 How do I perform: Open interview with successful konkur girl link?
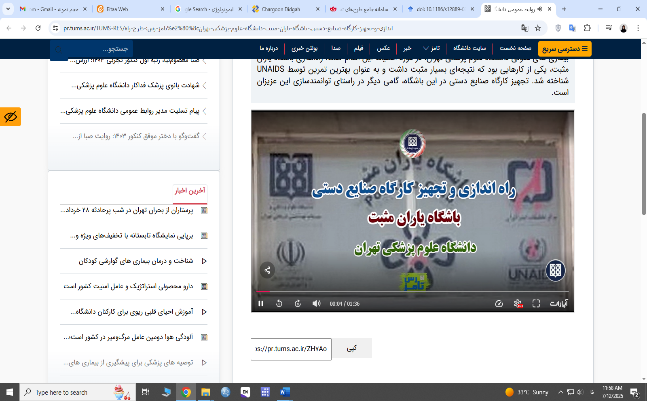pyautogui.click(x=136, y=136)
